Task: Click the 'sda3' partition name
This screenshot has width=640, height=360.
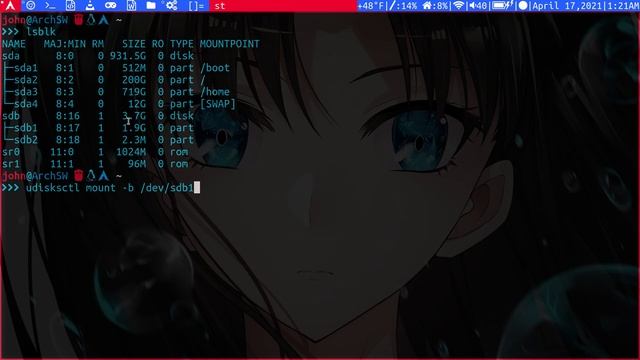Action: [25, 92]
